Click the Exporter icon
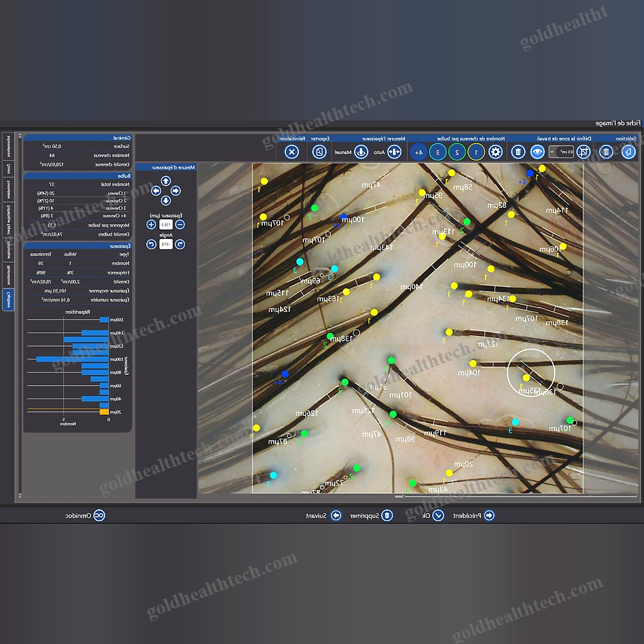 (319, 152)
